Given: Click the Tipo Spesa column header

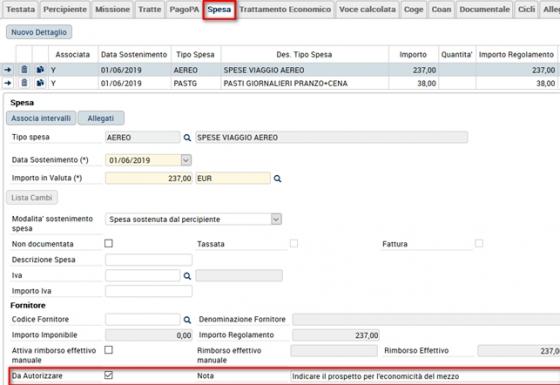Looking at the screenshot, I should pos(195,55).
